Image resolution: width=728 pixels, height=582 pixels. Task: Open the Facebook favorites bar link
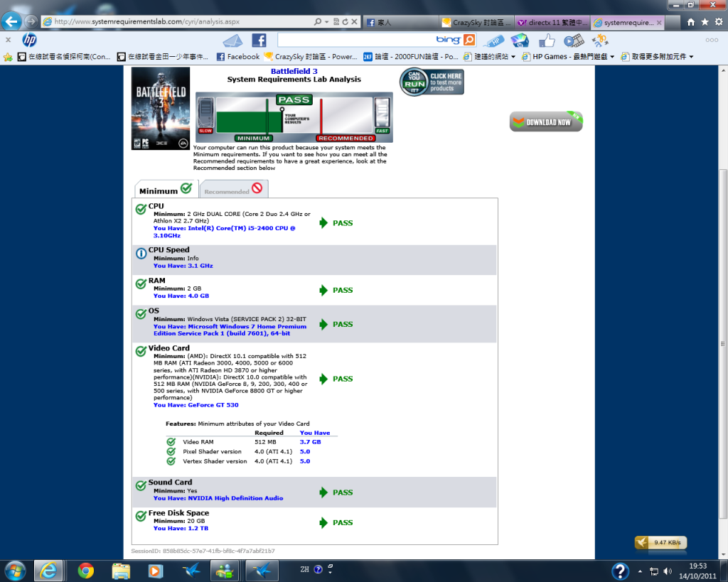click(x=237, y=56)
